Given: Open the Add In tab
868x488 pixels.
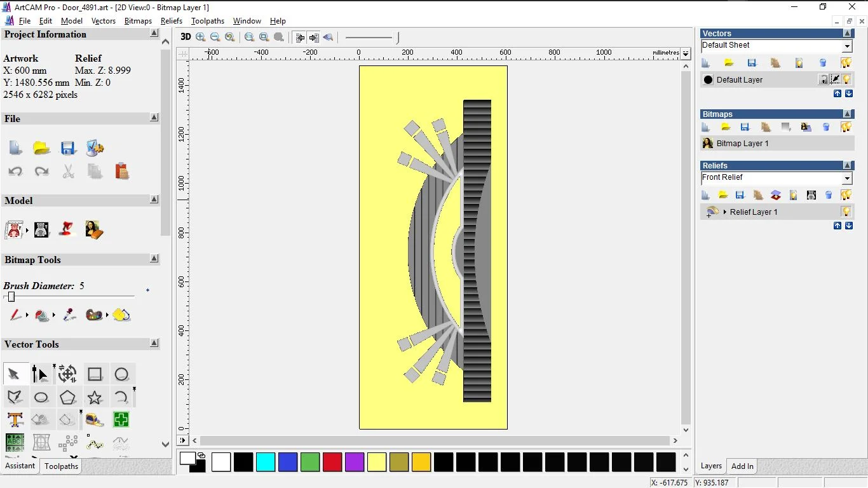Looking at the screenshot, I should 742,466.
